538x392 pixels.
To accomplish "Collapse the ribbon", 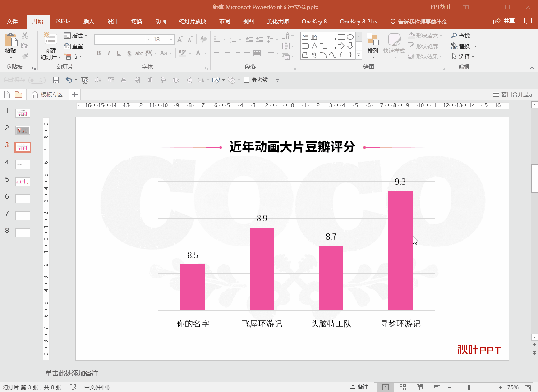I will 532,68.
